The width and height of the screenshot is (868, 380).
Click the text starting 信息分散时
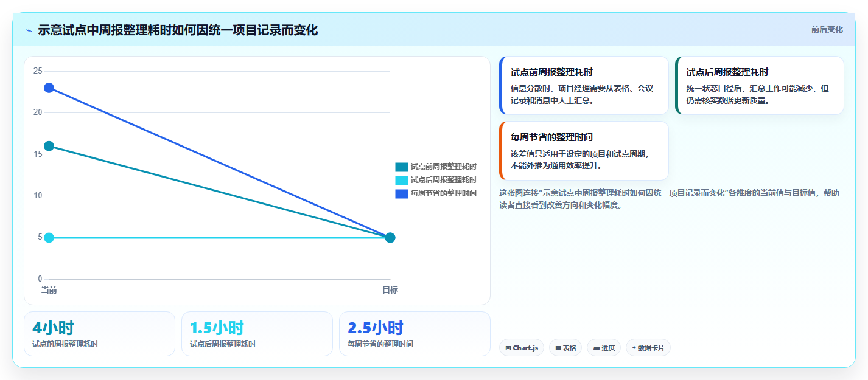coord(582,94)
